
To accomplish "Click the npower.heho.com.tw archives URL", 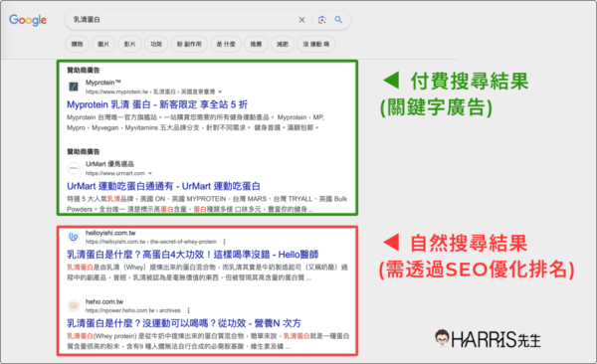I will [133, 310].
